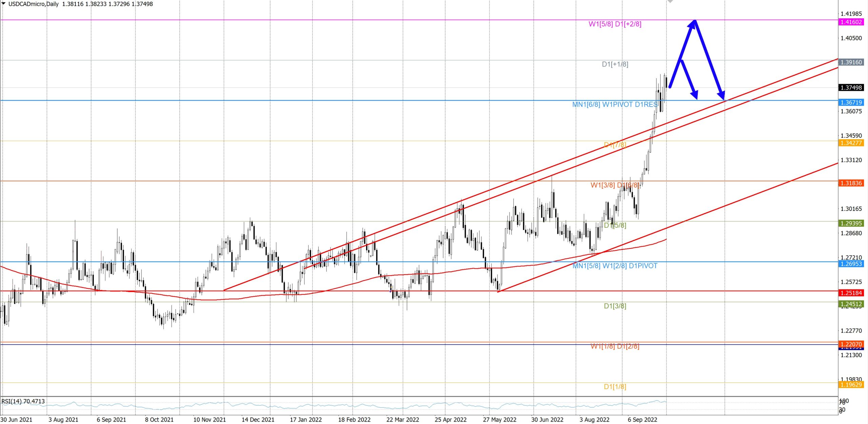Click the red 1.25184 price label
This screenshot has width=868, height=424.
(x=851, y=293)
